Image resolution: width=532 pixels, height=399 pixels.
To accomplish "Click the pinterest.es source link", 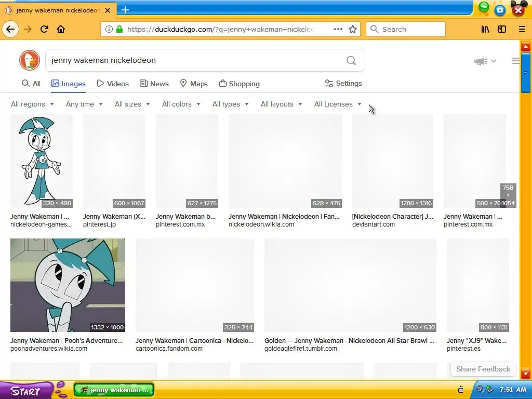I will point(463,349).
